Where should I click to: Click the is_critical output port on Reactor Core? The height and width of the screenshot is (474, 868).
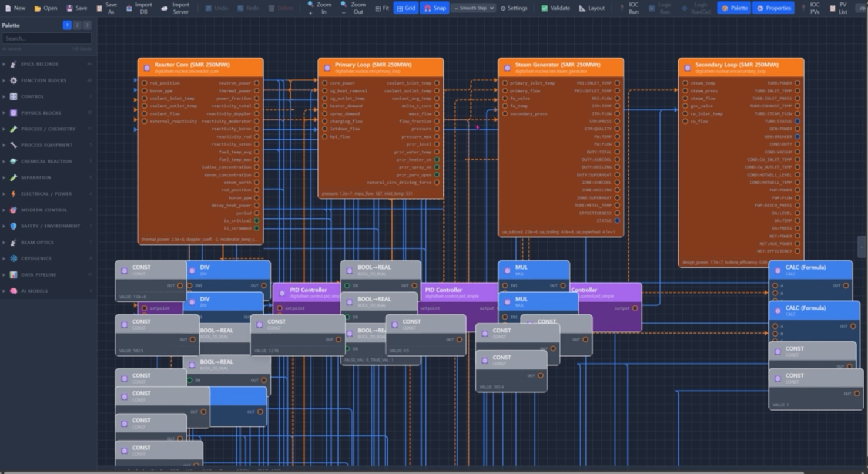257,220
